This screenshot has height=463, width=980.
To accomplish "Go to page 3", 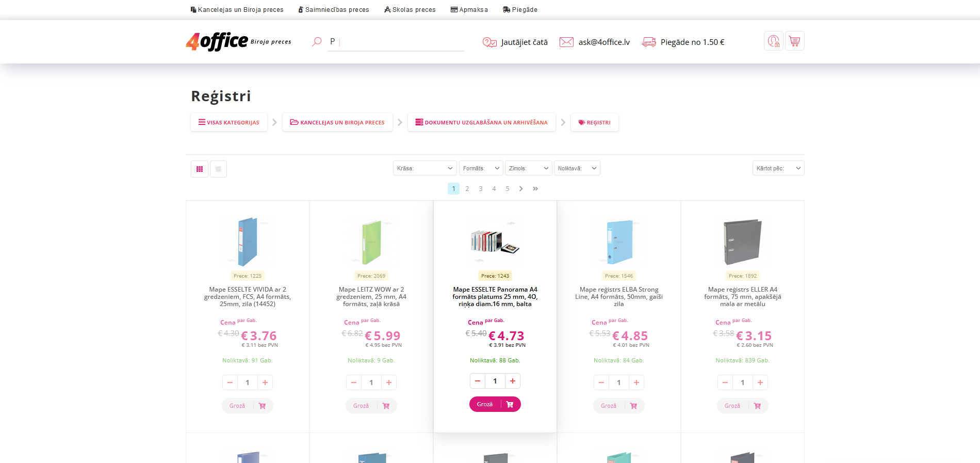I will tap(481, 189).
